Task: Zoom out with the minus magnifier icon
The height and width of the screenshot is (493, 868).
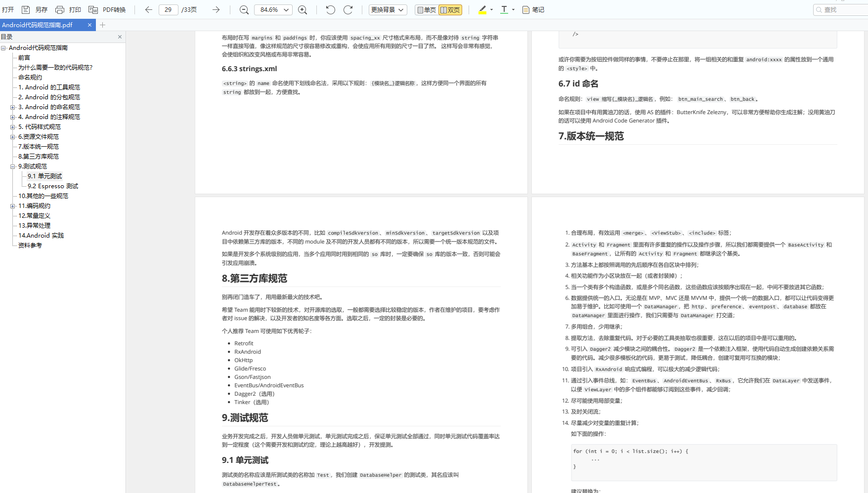Action: coord(244,10)
